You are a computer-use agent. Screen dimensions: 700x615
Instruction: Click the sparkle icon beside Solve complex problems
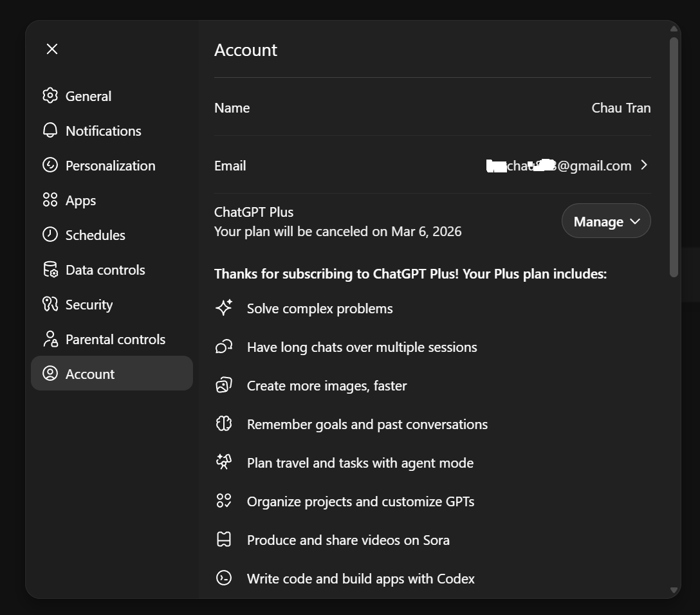(x=224, y=308)
